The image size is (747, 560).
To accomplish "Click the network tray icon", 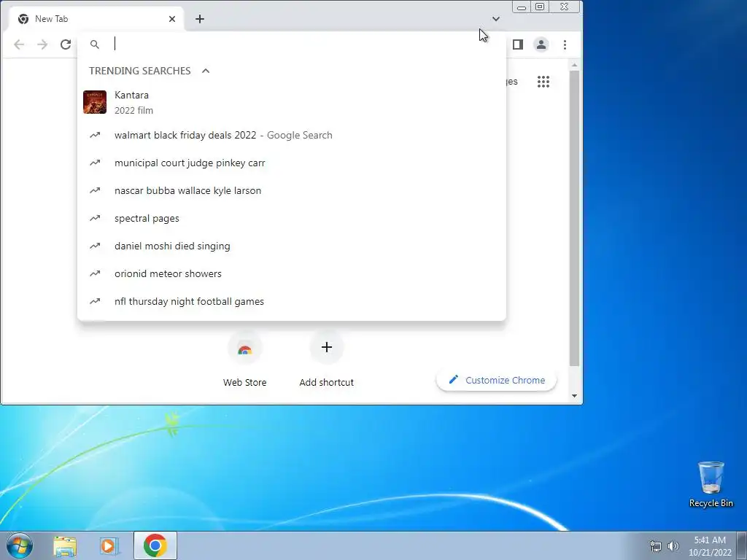I will tap(656, 546).
